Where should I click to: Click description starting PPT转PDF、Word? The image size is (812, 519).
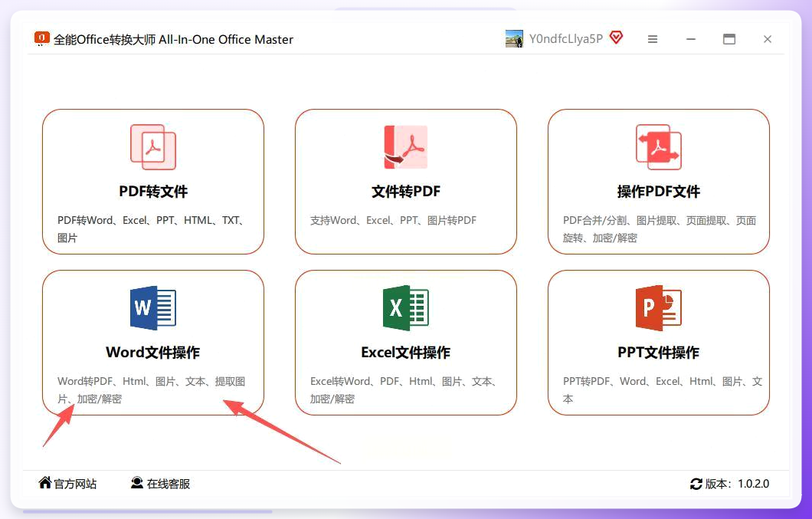(x=663, y=390)
